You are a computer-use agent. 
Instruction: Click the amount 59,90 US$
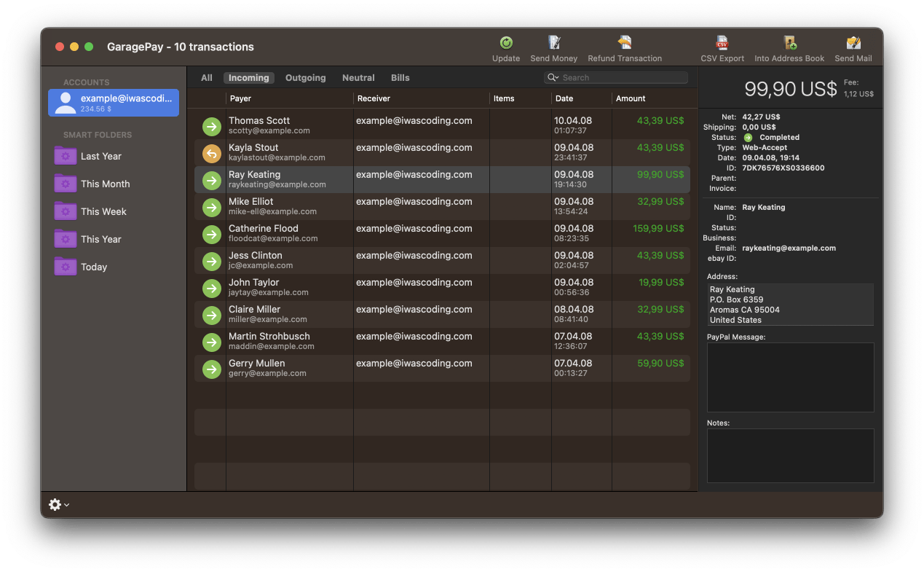coord(661,363)
